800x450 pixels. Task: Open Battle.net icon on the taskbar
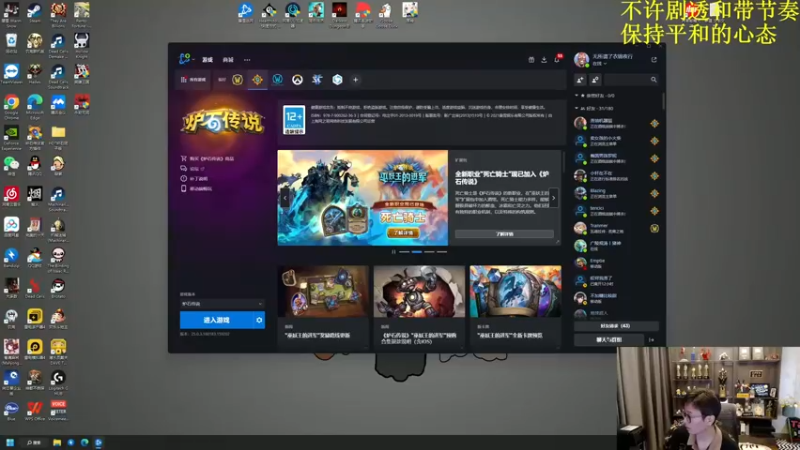98,442
